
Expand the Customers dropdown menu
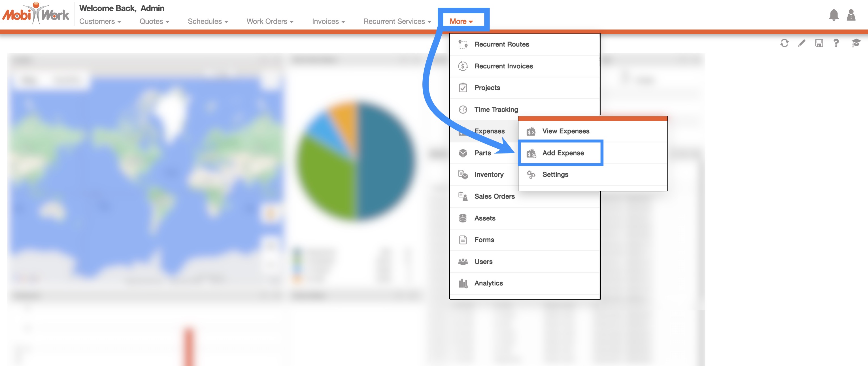100,22
